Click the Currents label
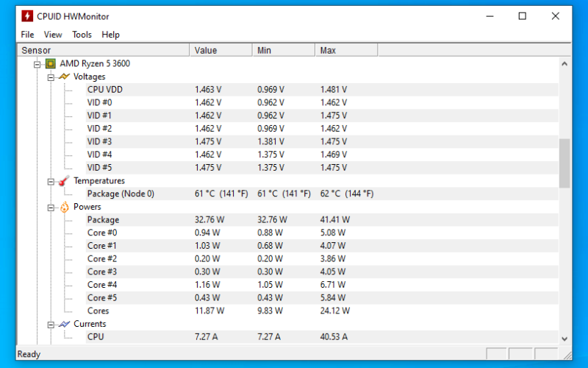The width and height of the screenshot is (588, 368). (90, 324)
